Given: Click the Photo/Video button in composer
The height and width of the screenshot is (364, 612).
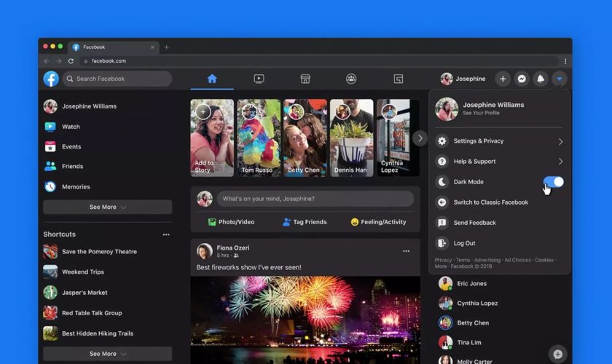Looking at the screenshot, I should (231, 222).
